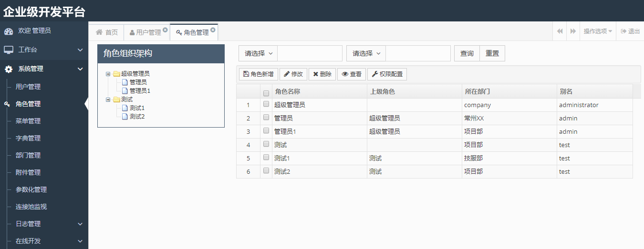644x249 pixels.
Task: Click the 查看 button
Action: click(352, 74)
